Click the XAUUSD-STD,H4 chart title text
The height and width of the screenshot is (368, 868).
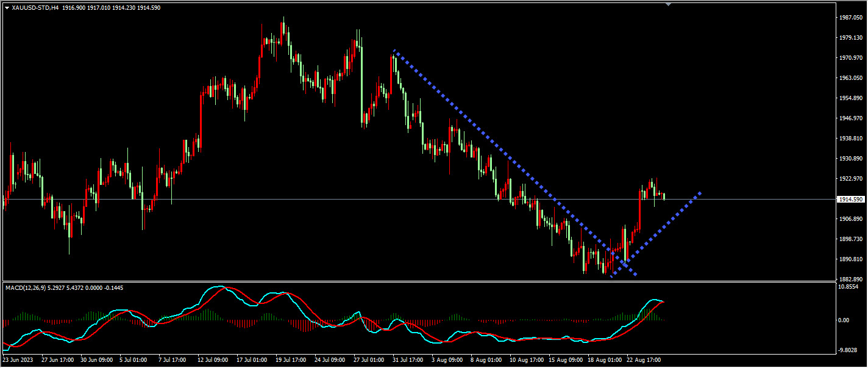click(x=36, y=7)
